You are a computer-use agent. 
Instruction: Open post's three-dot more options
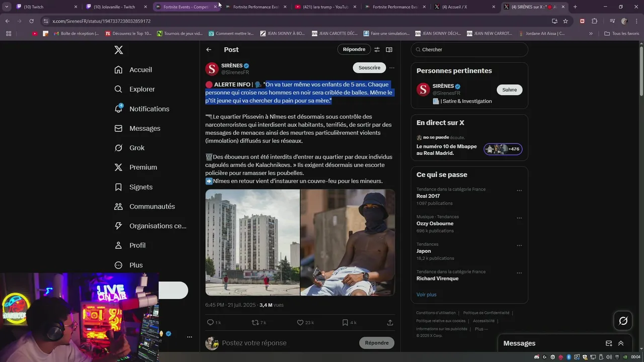(x=391, y=68)
